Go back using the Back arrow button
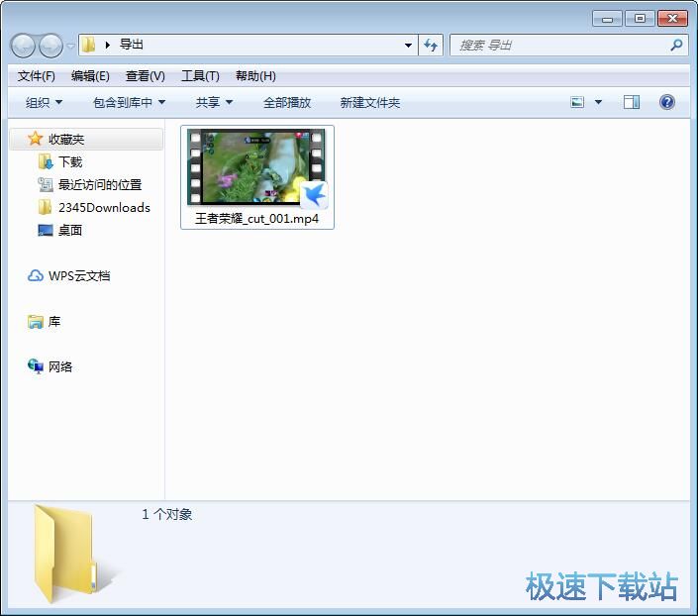The image size is (698, 616). click(23, 46)
